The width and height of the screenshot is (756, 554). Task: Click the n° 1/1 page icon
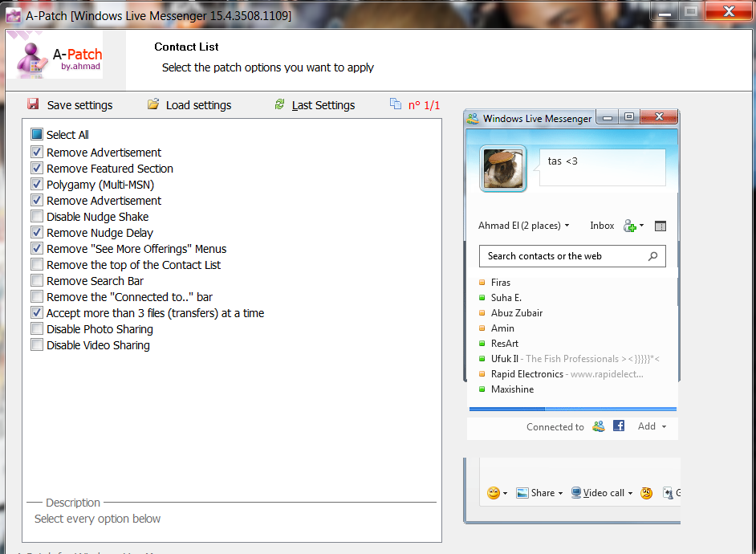point(395,104)
